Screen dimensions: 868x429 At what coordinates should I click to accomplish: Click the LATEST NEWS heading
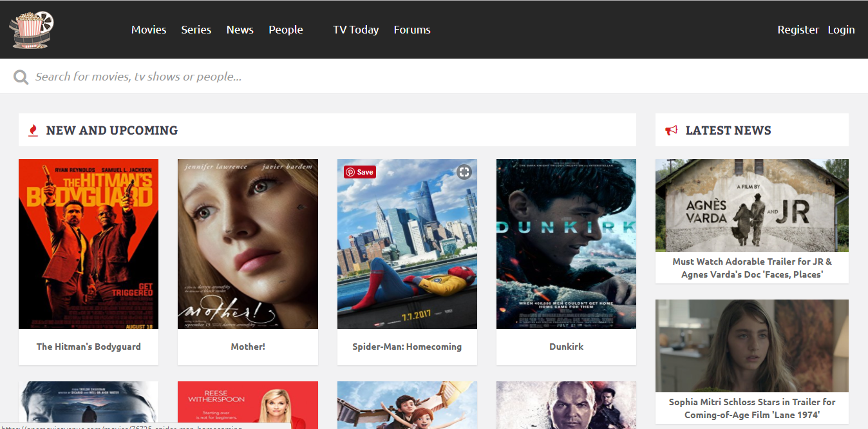pos(728,130)
